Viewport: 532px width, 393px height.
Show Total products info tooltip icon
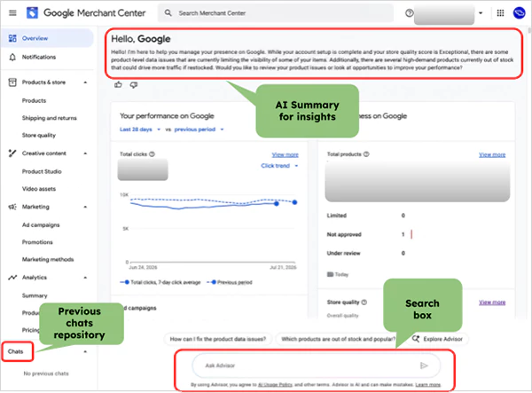click(x=366, y=154)
